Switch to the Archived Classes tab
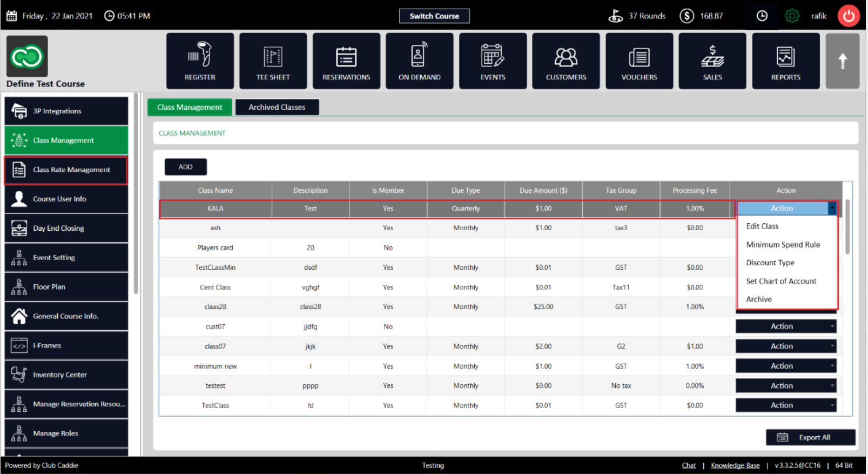Viewport: 868px width, 474px height. [x=277, y=107]
